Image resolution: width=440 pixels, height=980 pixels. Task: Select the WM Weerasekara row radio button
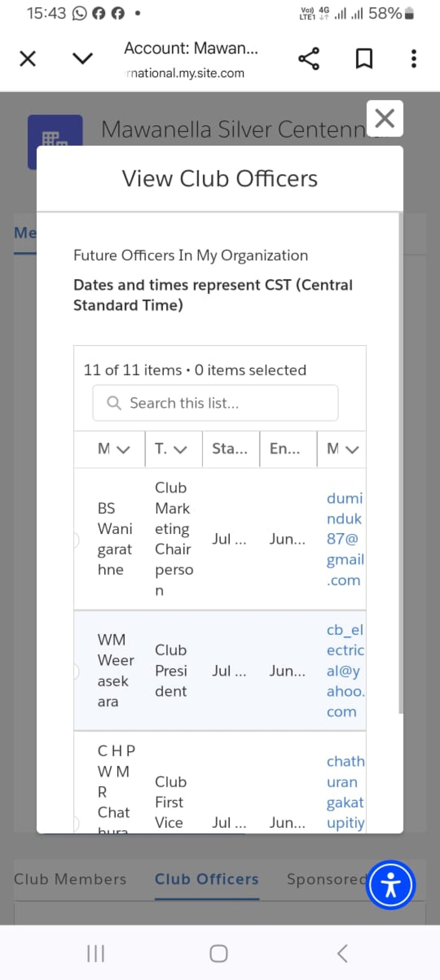[76, 671]
